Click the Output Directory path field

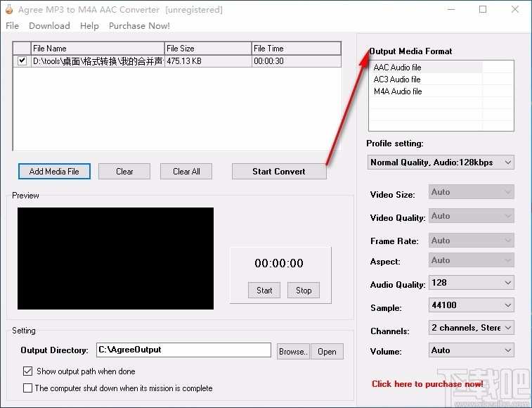point(184,350)
